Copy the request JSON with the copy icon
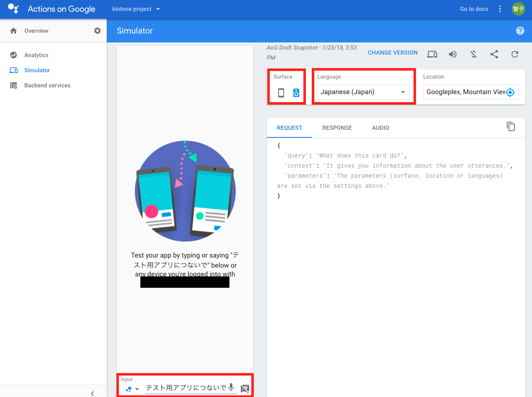Viewport: 532px width, 397px height. click(511, 126)
